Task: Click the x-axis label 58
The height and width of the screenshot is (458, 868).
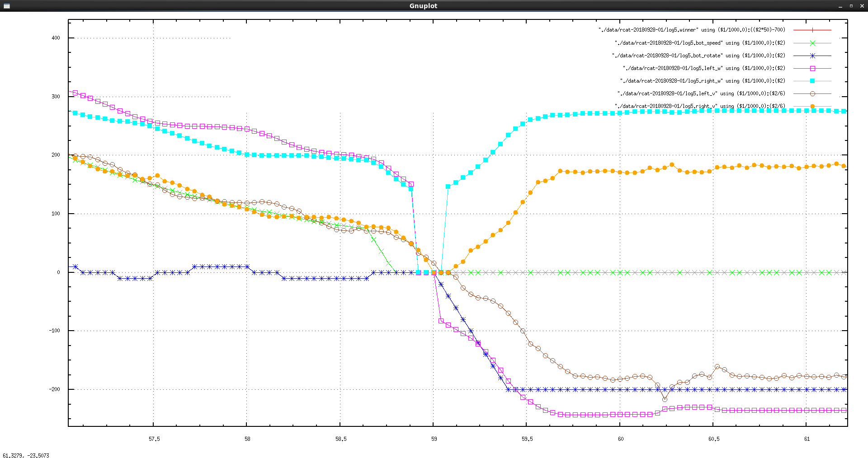Action: tap(247, 439)
